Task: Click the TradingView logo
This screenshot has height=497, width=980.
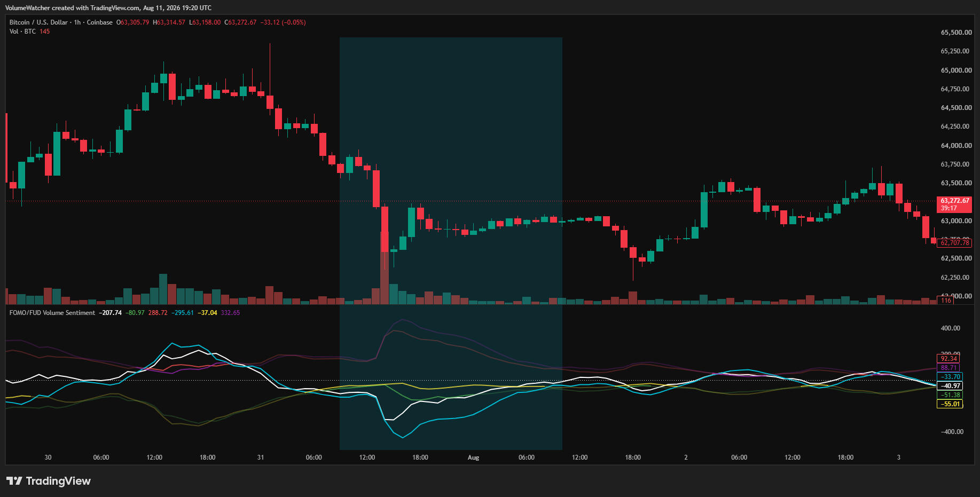Action: tap(49, 481)
